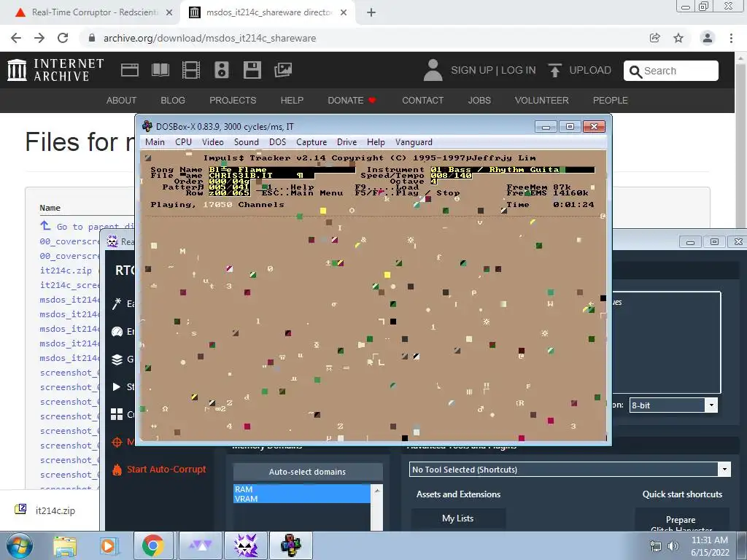747x560 pixels.
Task: Bookmark this page with the star icon
Action: [678, 38]
